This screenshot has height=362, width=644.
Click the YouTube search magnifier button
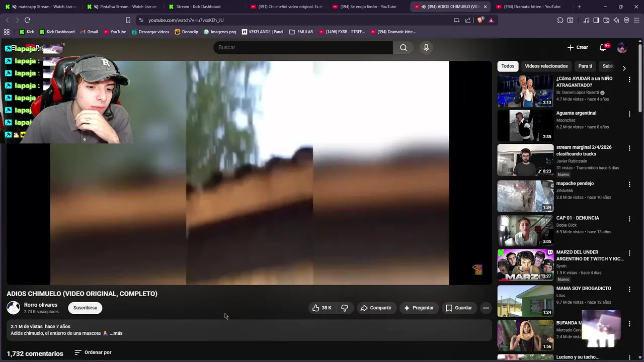[x=404, y=47]
